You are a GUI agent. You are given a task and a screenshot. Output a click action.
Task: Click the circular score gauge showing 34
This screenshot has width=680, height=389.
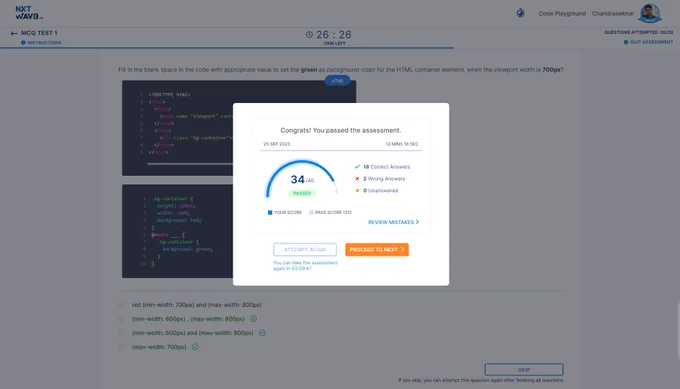[x=301, y=179]
